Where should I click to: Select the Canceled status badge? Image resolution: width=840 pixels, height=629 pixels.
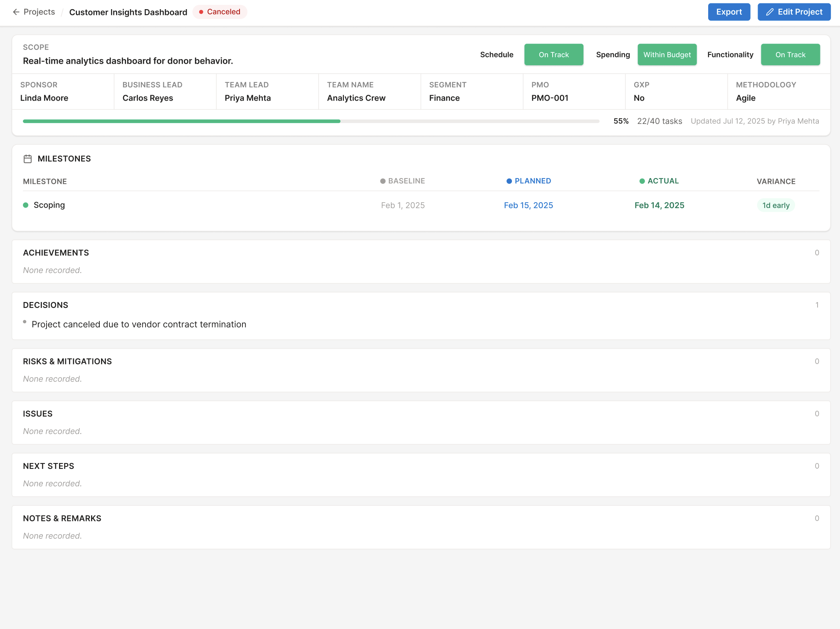[x=220, y=12]
